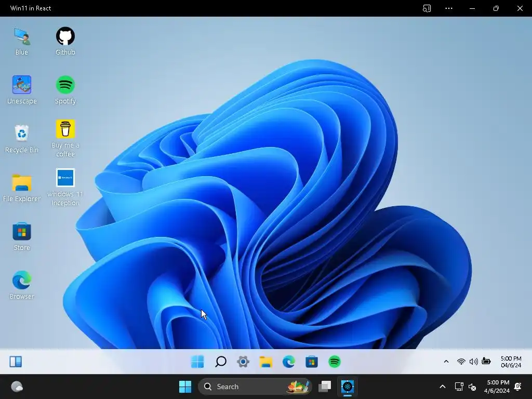
Task: Launch the Browser desktop icon
Action: point(22,285)
